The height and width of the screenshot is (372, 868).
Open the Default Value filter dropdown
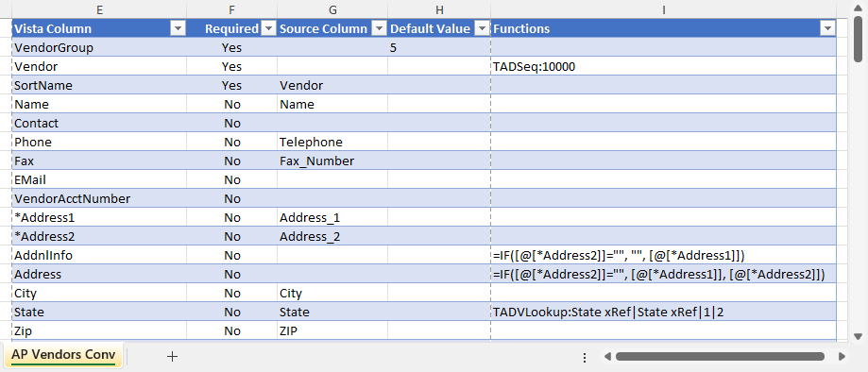point(482,28)
